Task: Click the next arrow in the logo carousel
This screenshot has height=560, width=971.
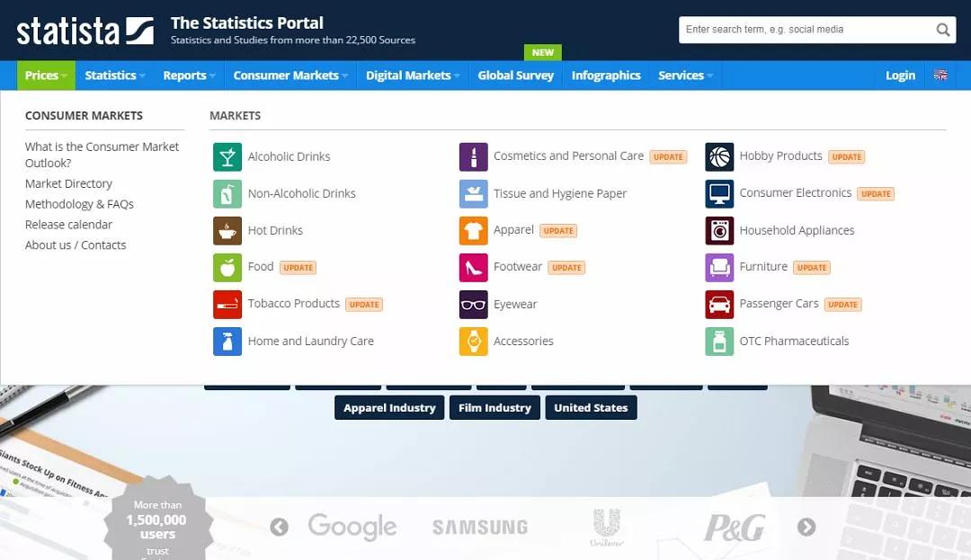Action: [x=806, y=528]
